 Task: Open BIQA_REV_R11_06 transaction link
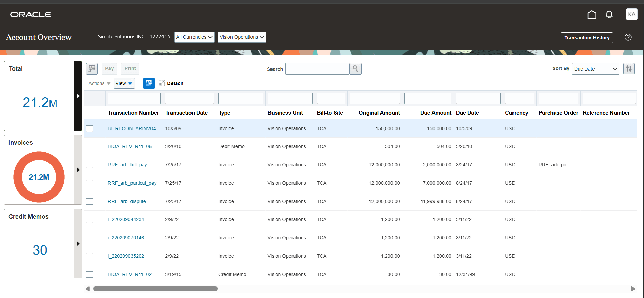130,146
